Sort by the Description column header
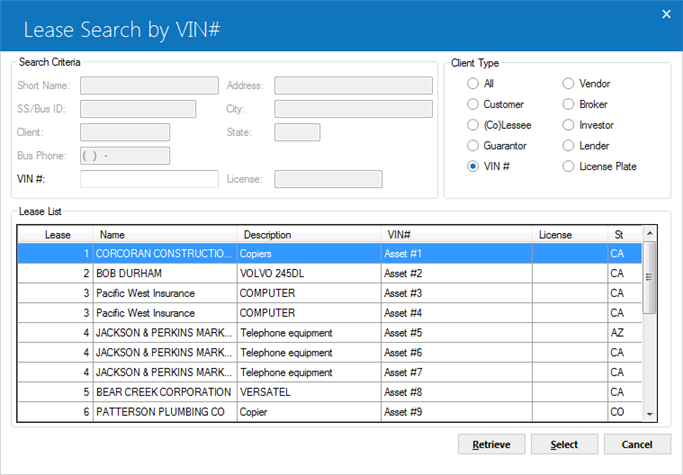 tap(309, 235)
